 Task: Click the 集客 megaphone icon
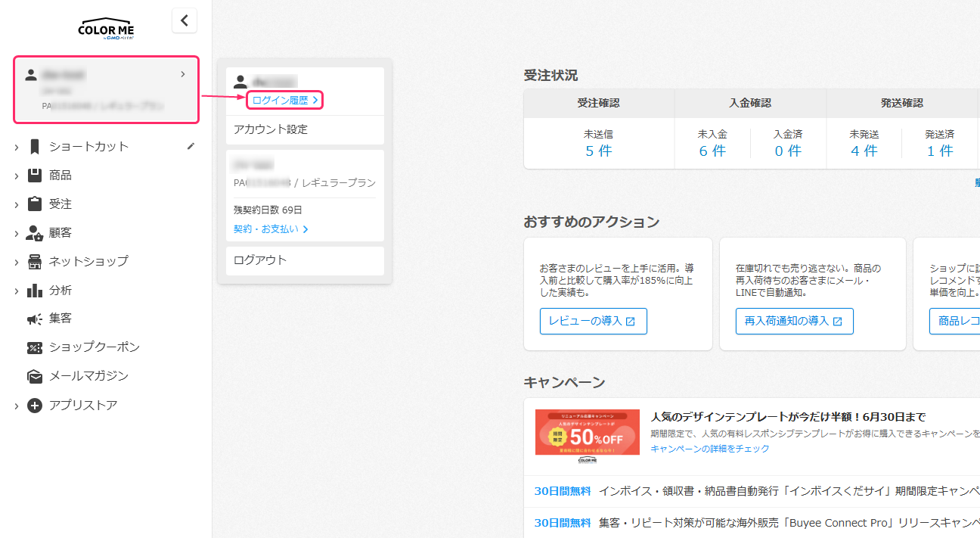click(x=35, y=319)
